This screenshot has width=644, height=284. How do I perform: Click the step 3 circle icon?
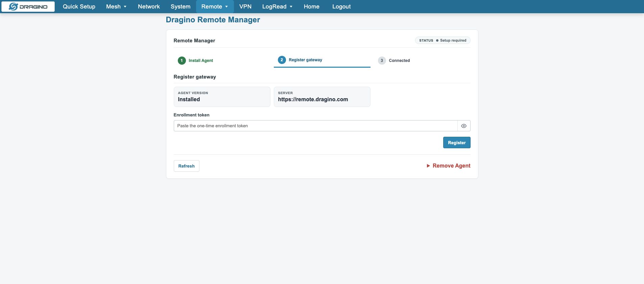pos(382,61)
